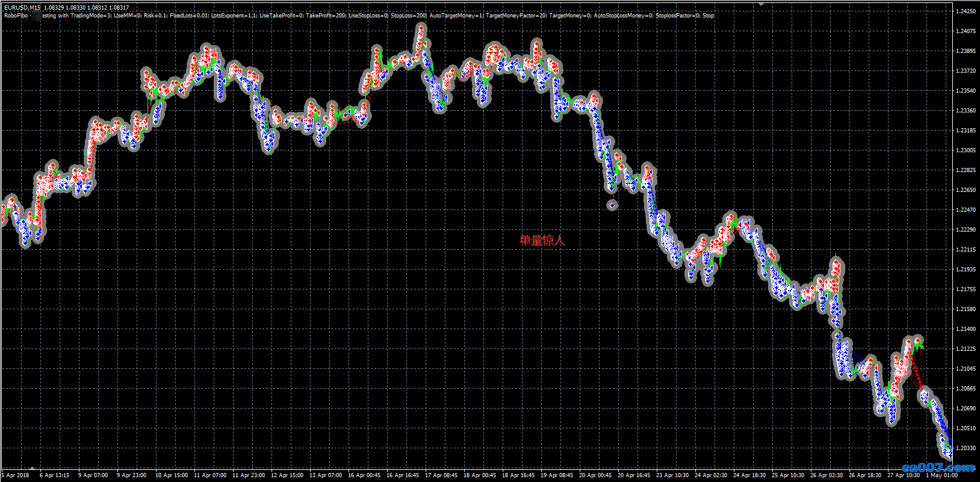Click the chart shift triangle at top edge

point(761,4)
